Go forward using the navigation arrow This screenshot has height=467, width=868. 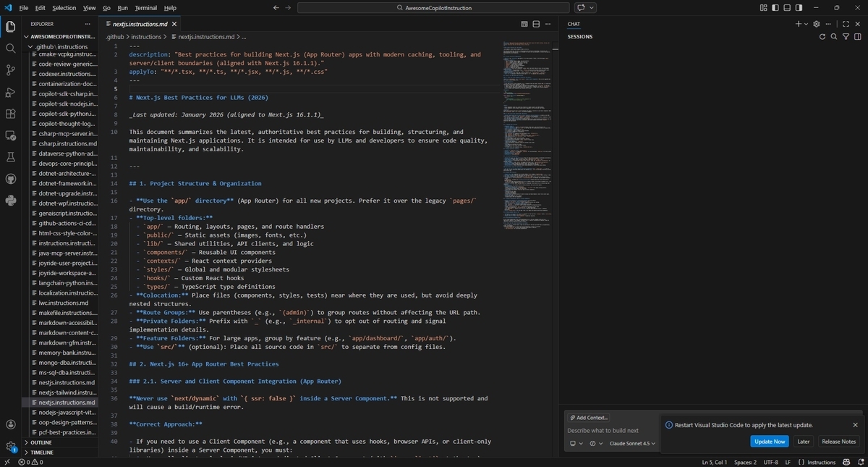(289, 8)
